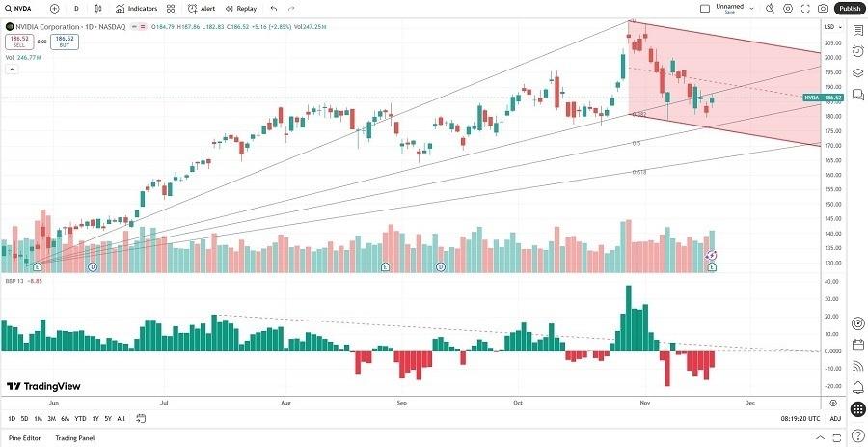
Task: Expand the Unnamed layout dropdown arrow
Action: click(x=750, y=8)
